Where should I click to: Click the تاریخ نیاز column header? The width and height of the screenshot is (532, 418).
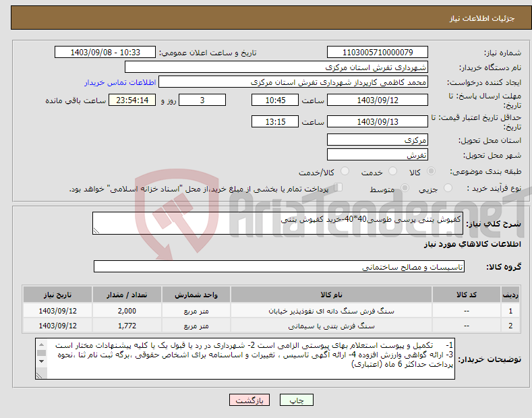click(x=58, y=295)
